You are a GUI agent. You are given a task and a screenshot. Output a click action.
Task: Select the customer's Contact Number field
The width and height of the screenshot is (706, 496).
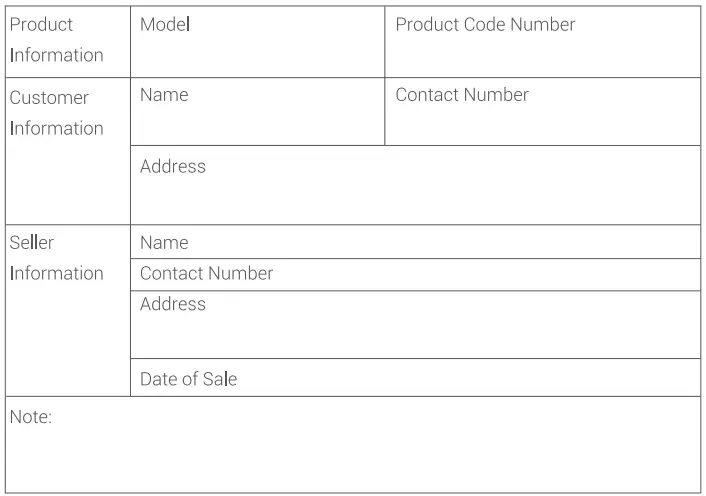click(x=542, y=122)
